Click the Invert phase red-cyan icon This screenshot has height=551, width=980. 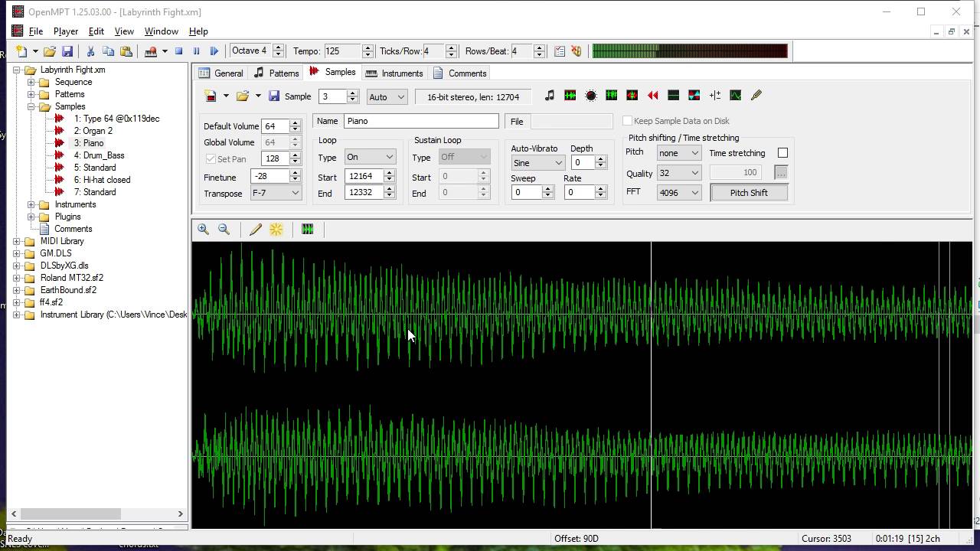pyautogui.click(x=694, y=96)
